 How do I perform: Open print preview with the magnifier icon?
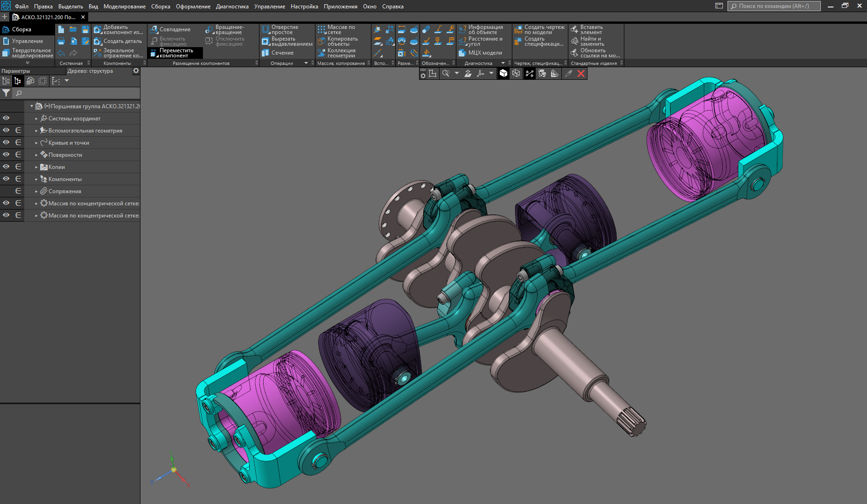73,41
